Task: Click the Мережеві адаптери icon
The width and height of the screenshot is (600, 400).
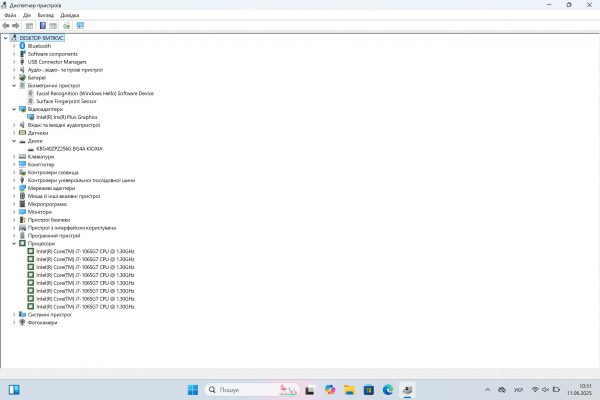Action: [x=22, y=188]
